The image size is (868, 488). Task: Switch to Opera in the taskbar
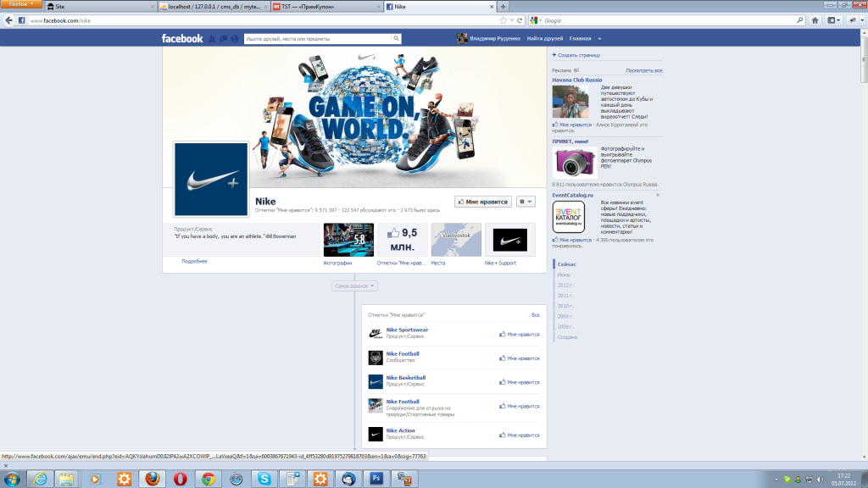[x=181, y=480]
